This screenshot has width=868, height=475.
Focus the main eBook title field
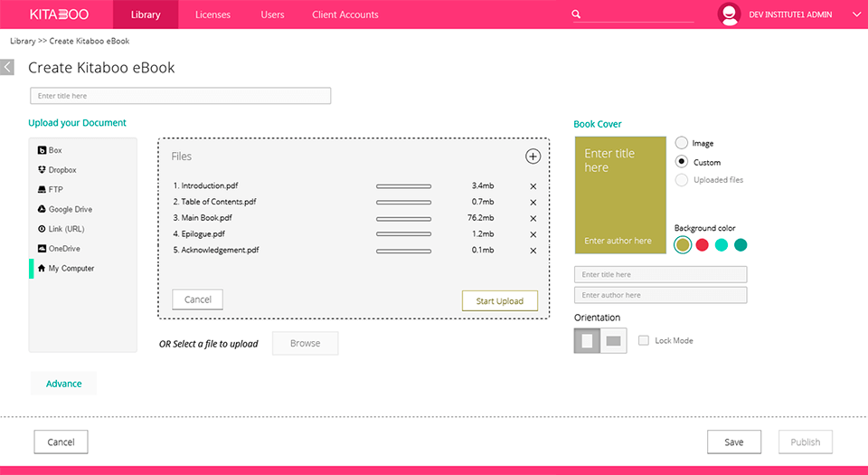point(181,96)
